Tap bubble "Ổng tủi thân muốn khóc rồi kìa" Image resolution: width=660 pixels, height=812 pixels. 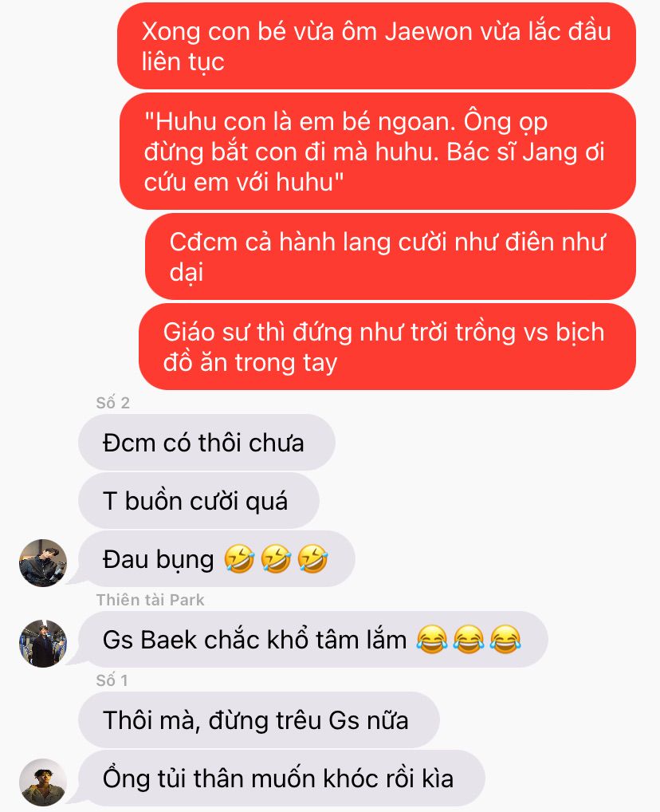(281, 778)
